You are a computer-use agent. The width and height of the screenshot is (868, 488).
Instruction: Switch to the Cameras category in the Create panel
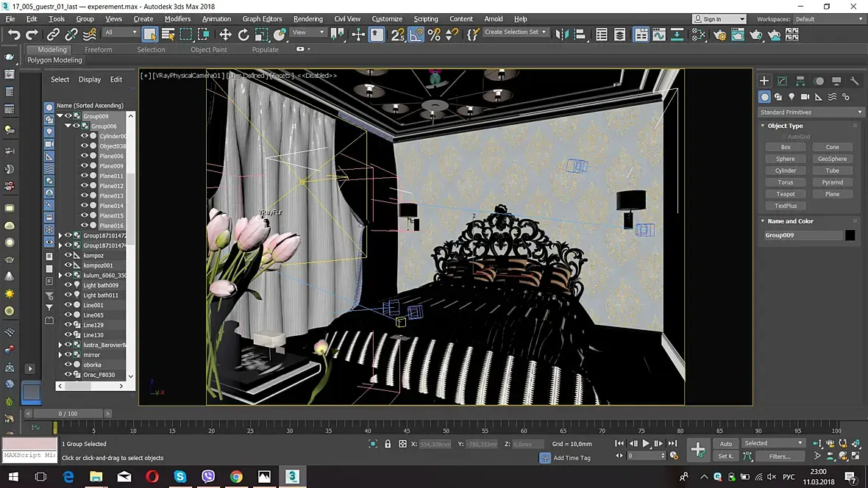[x=805, y=97]
